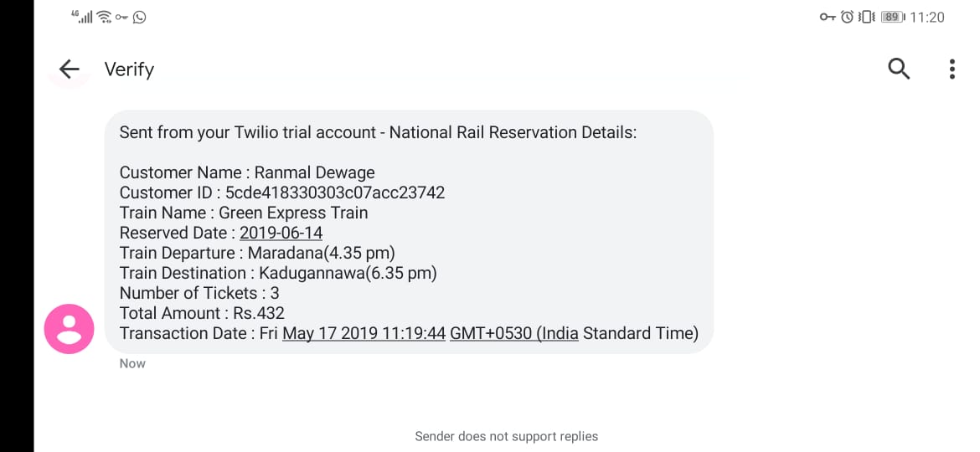Viewport: 980px width, 452px height.
Task: Tap the Customer ID line in message
Action: (x=282, y=193)
